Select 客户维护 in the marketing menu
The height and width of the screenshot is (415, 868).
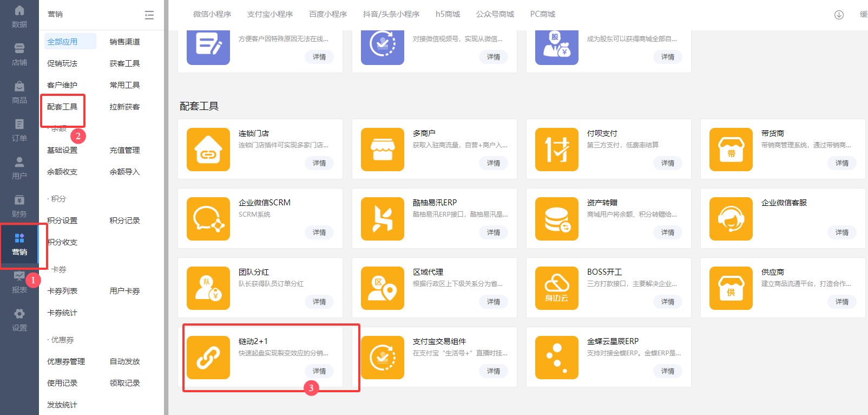pos(62,85)
